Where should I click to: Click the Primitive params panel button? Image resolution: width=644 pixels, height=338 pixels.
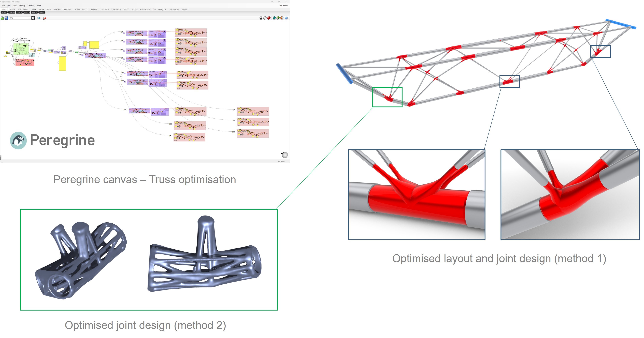[12, 12]
